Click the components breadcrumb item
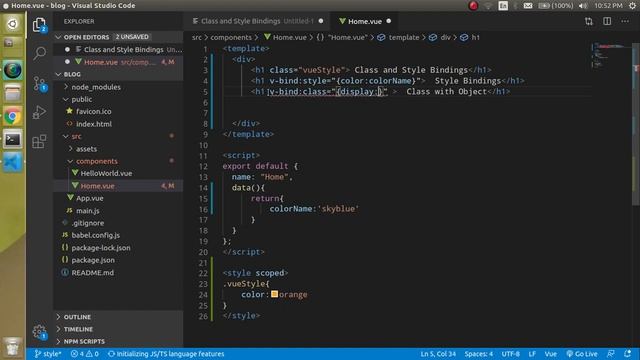 [x=231, y=37]
